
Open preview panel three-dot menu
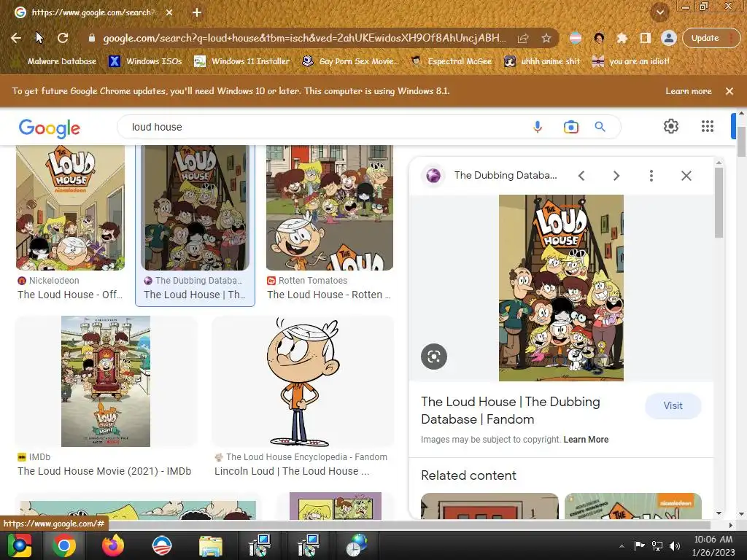(651, 176)
